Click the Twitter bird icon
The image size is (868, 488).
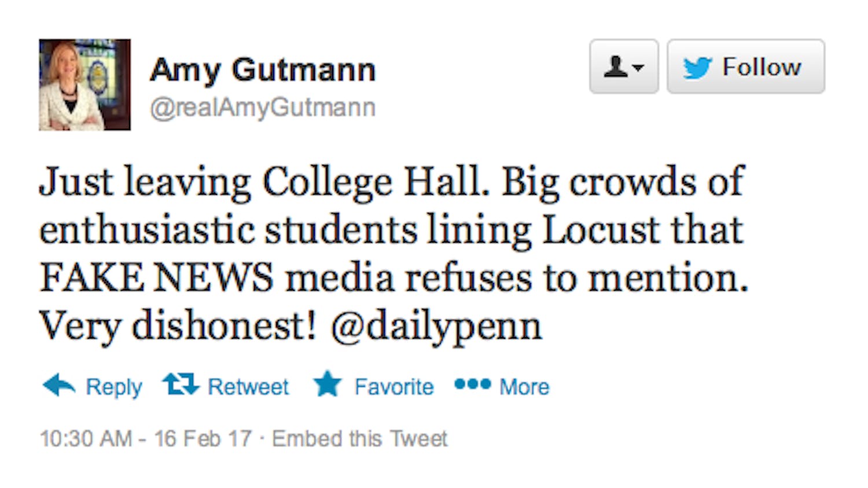pyautogui.click(x=697, y=68)
